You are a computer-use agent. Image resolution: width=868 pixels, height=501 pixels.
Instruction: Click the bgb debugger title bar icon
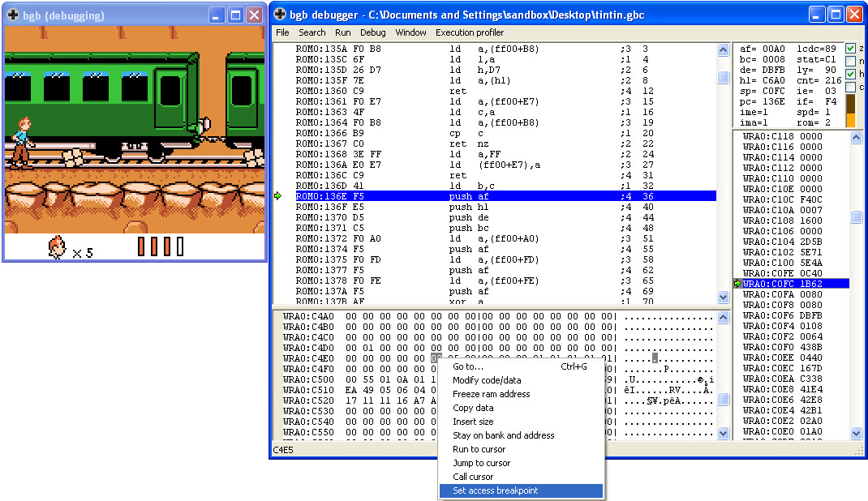[280, 15]
